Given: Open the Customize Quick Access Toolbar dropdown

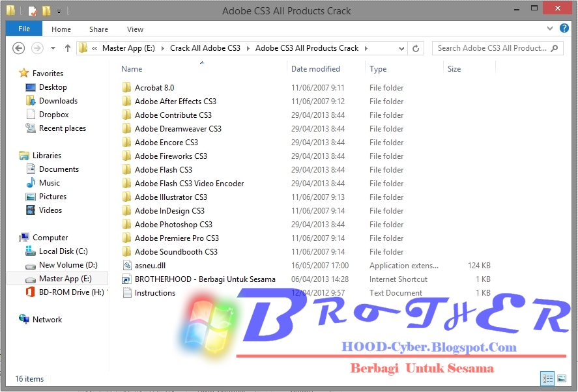Looking at the screenshot, I should [59, 12].
